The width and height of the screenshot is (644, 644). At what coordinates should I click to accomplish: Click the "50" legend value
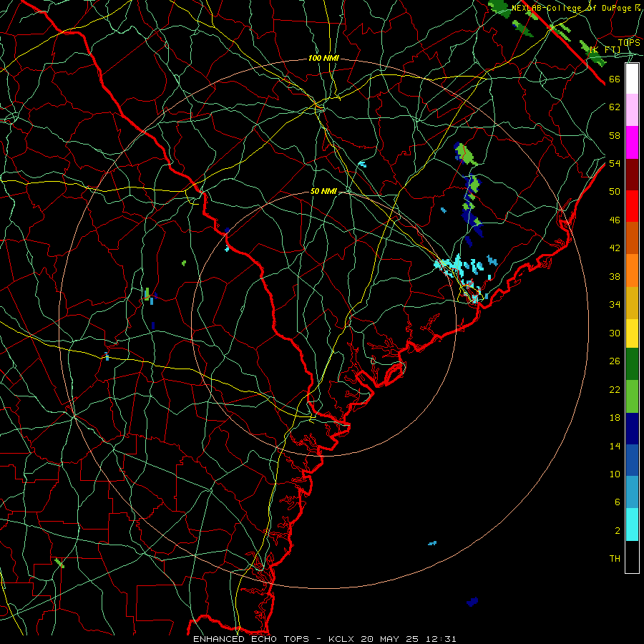tap(615, 191)
